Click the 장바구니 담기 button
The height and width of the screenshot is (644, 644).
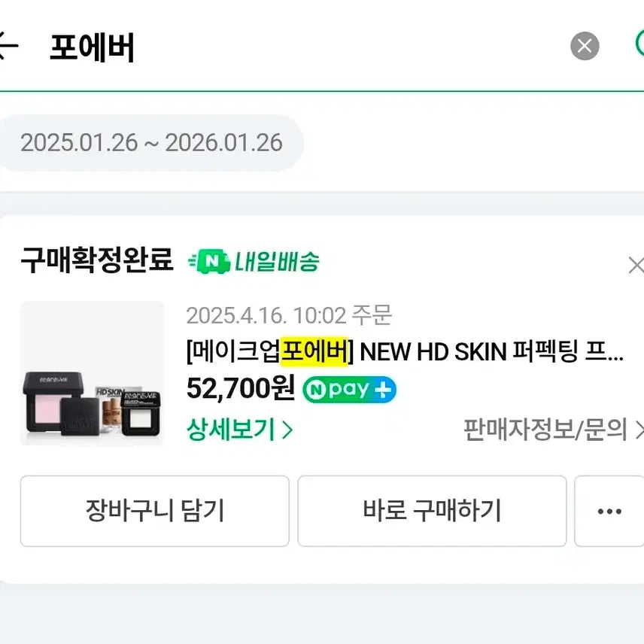154,512
